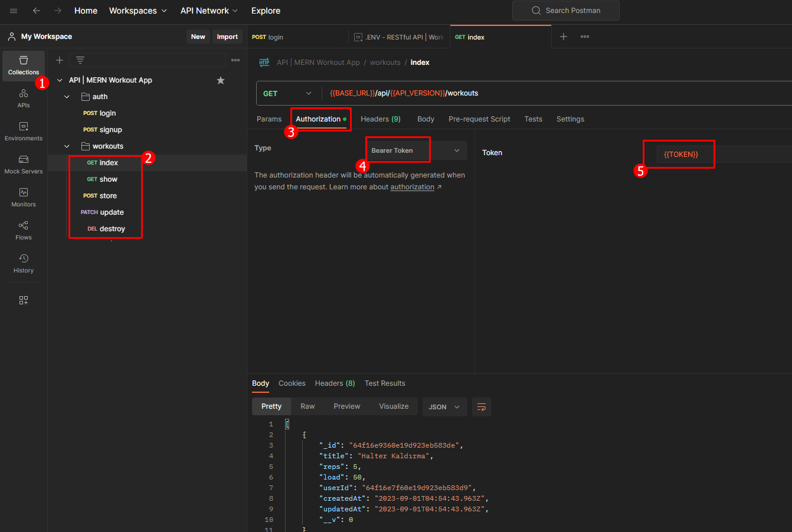Click the person icon beside My Workspace

click(x=12, y=37)
